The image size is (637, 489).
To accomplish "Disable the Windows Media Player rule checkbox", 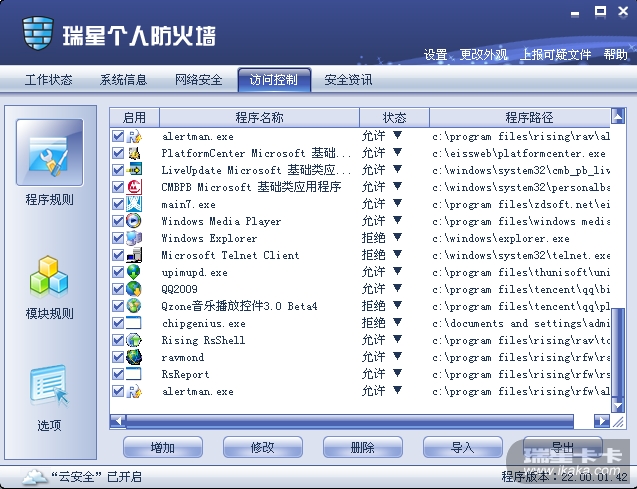I will [118, 221].
